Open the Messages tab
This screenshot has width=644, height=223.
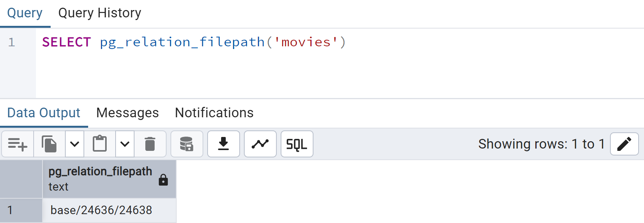coord(128,113)
